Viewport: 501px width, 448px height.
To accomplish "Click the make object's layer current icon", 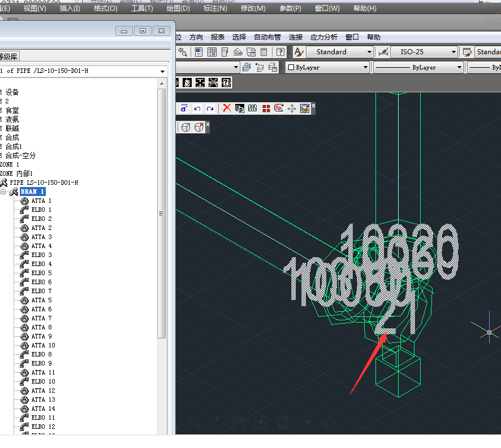I will pos(247,67).
